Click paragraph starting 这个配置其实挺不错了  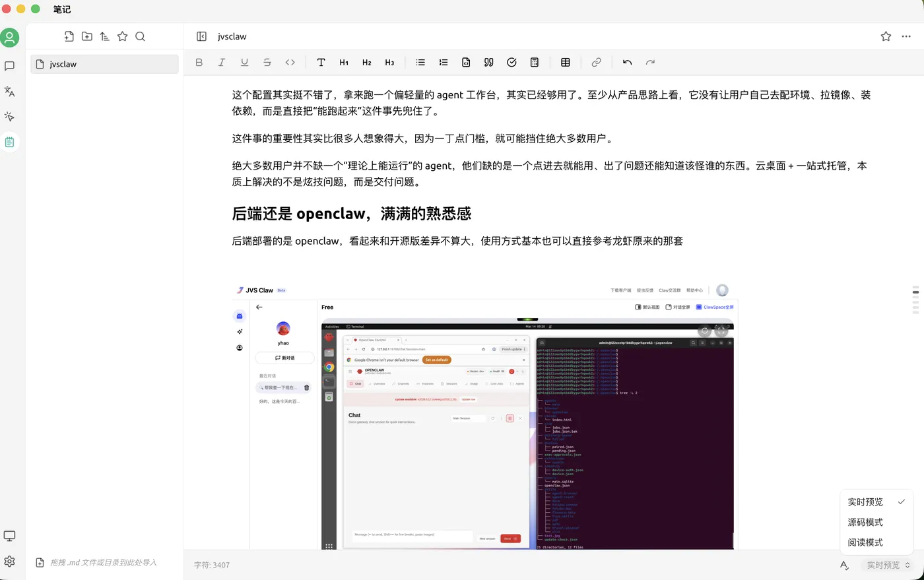tap(551, 103)
